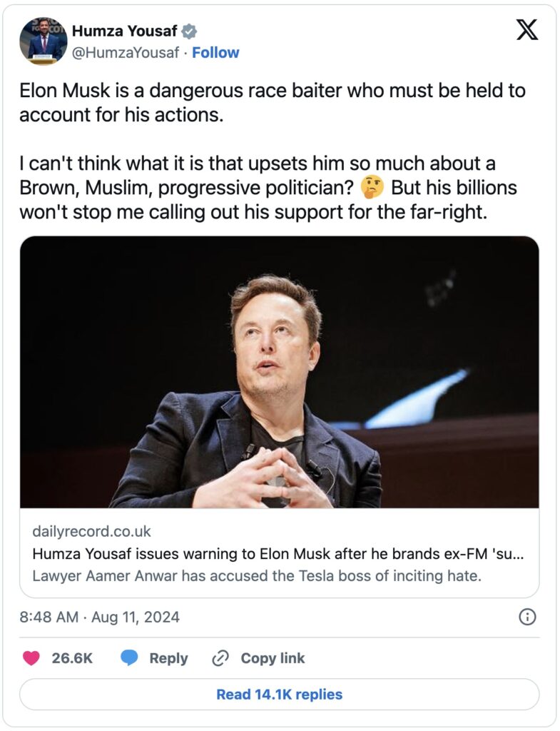Screen dimensions: 560x731
Task: Click the chain copy link icon
Action: [220, 658]
